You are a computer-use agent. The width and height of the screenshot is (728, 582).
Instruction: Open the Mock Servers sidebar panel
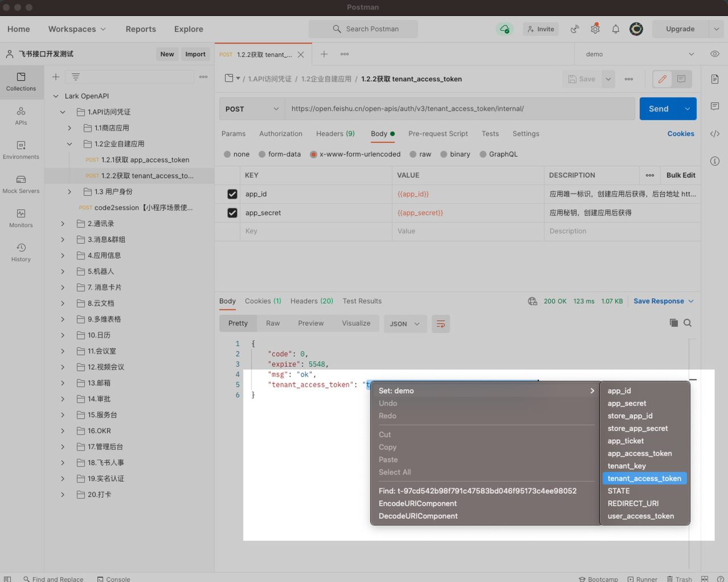pyautogui.click(x=21, y=184)
